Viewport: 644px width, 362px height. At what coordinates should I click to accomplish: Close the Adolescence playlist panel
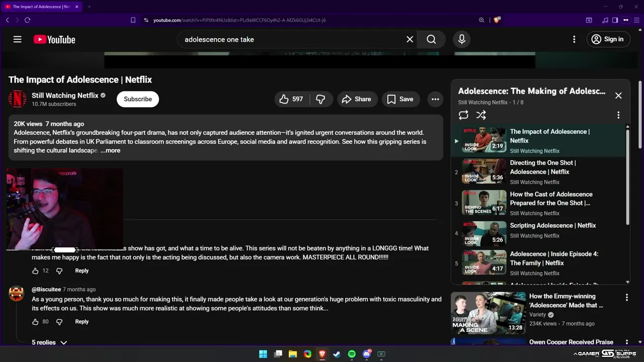tap(618, 96)
